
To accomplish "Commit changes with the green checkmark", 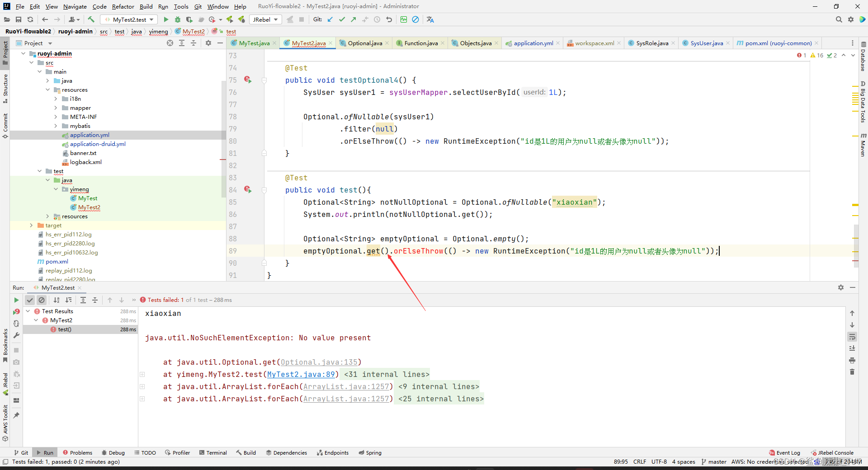I will [x=342, y=19].
